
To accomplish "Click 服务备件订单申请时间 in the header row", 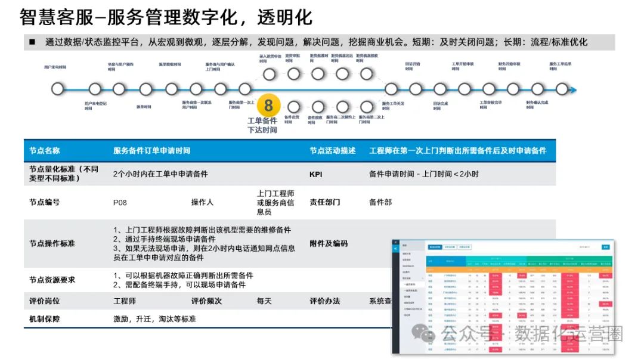I will tap(151, 151).
